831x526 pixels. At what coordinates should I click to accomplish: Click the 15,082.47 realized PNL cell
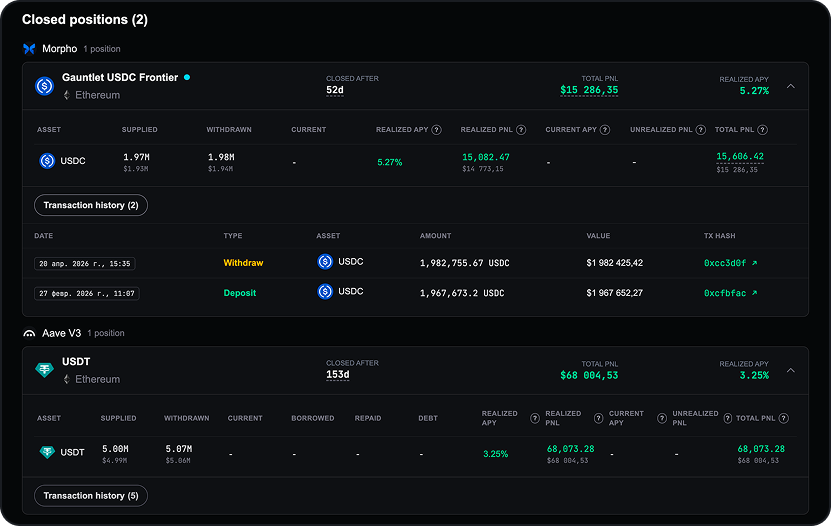(x=485, y=157)
